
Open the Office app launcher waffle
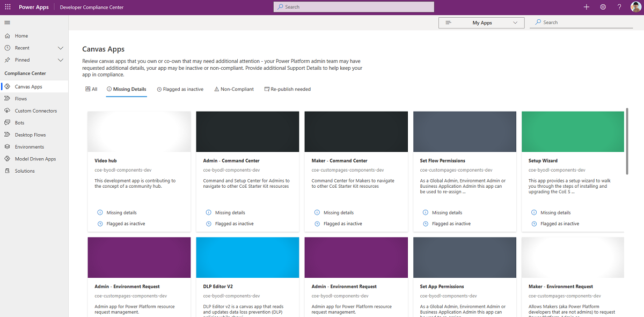tap(8, 7)
